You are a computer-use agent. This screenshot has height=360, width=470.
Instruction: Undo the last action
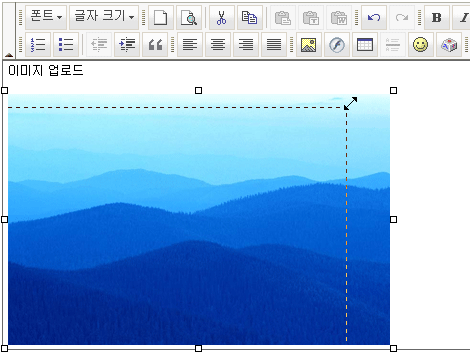374,17
